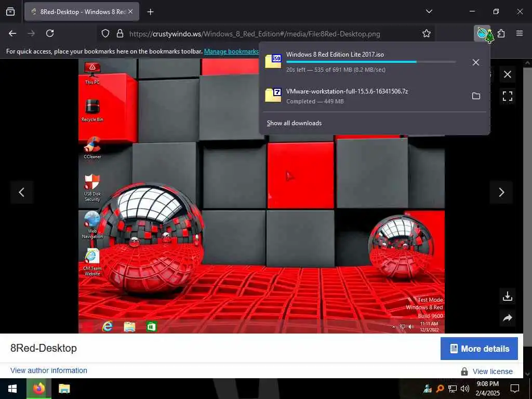Screen dimensions: 532x399
Task: Toggle the downloads panel toolbar button
Action: coord(482,33)
